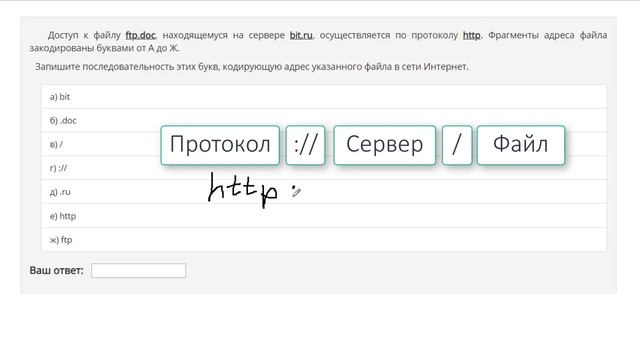This screenshot has width=640, height=360.
Task: Click the 'Протокол' card
Action: click(x=220, y=145)
